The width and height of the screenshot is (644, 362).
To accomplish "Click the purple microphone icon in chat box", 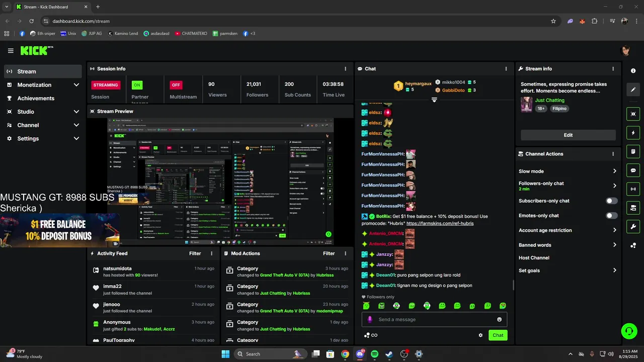I will pyautogui.click(x=370, y=319).
